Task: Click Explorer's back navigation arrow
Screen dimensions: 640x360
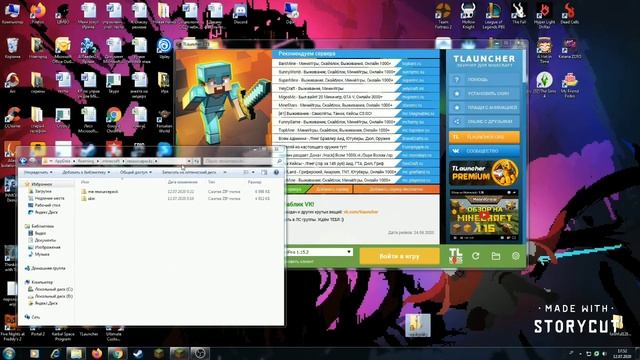Action: point(23,161)
